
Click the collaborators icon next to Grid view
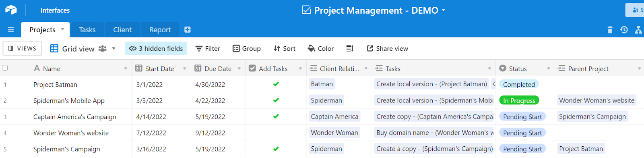click(103, 48)
